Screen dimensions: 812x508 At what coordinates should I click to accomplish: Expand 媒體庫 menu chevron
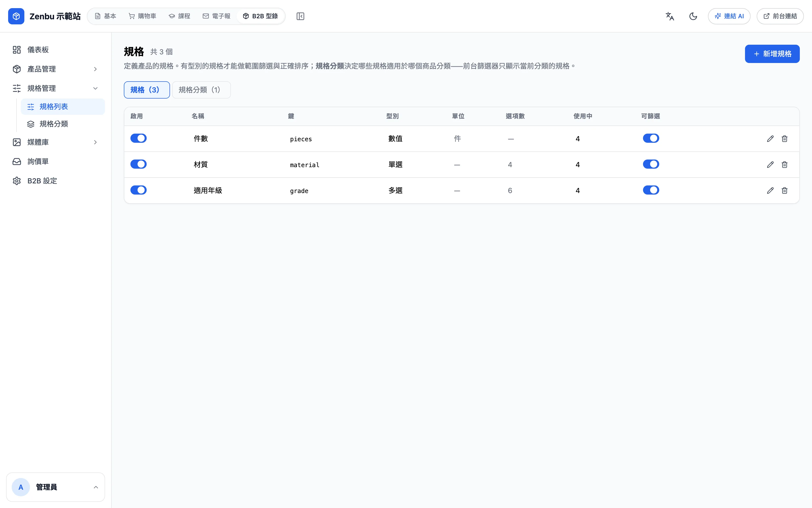[95, 142]
